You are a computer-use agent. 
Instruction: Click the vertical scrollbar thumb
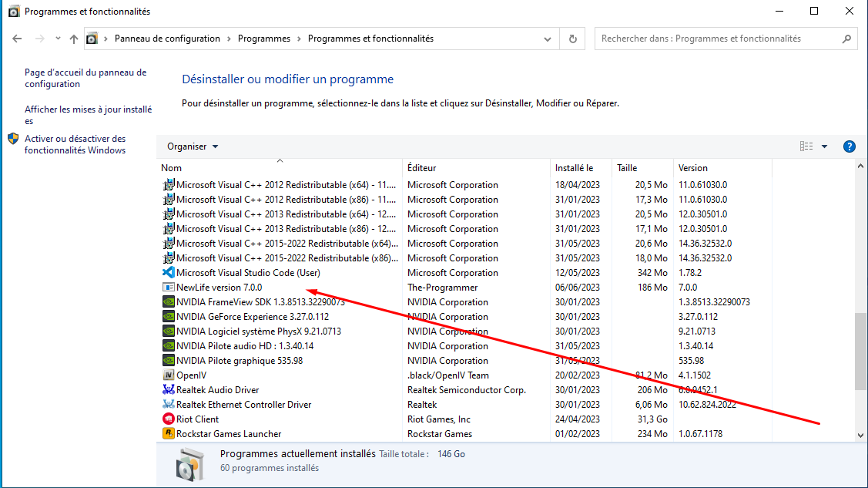(x=860, y=351)
